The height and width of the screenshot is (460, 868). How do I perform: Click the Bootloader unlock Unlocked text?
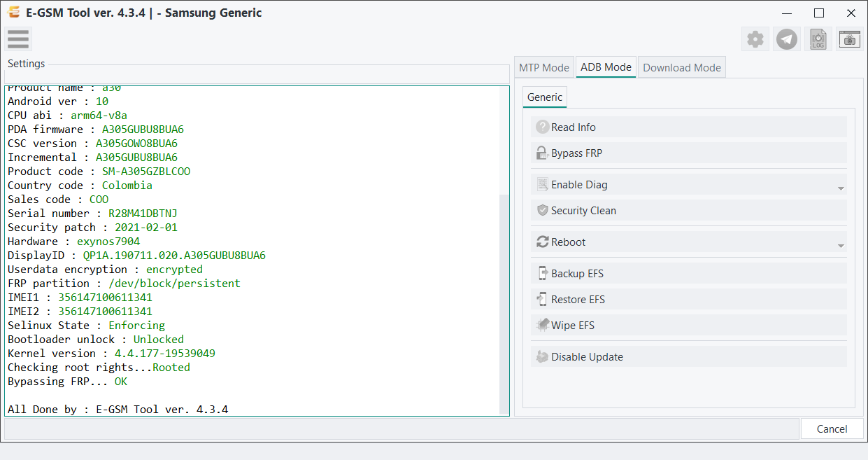[96, 340]
